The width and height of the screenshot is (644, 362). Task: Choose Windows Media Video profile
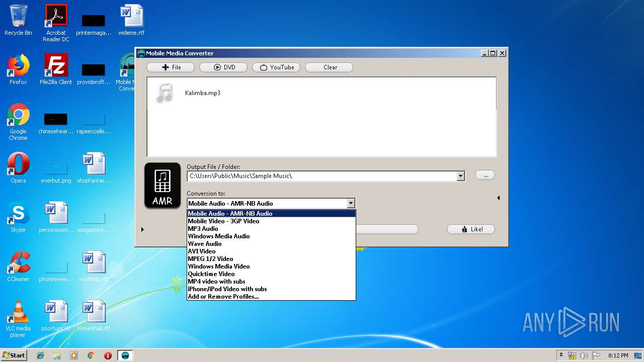(x=271, y=266)
